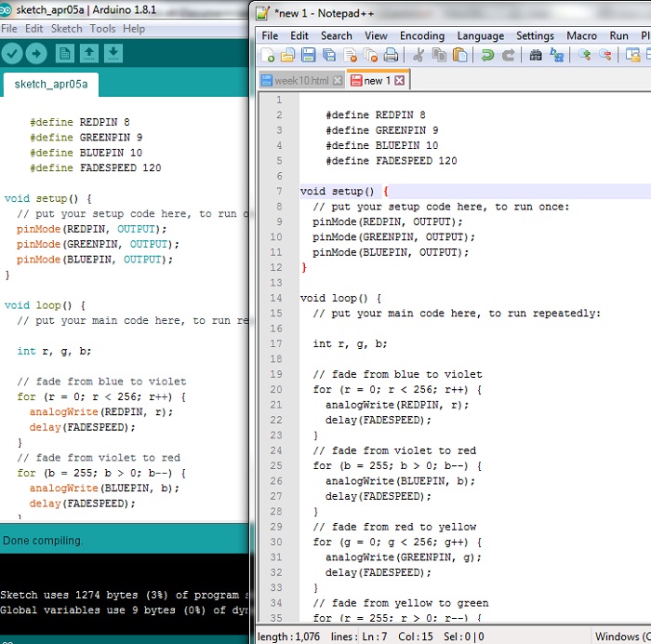Open the Run menu
651x644 pixels.
(618, 35)
